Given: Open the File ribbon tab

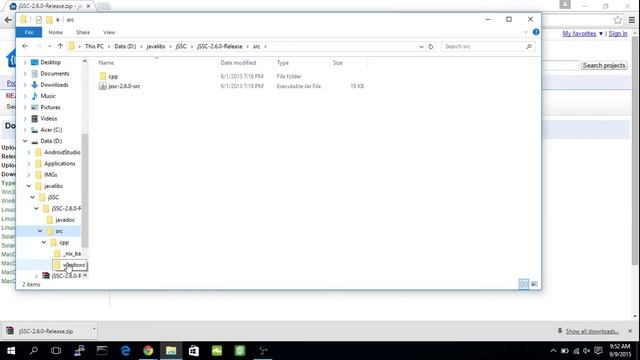Looking at the screenshot, I should tap(29, 32).
